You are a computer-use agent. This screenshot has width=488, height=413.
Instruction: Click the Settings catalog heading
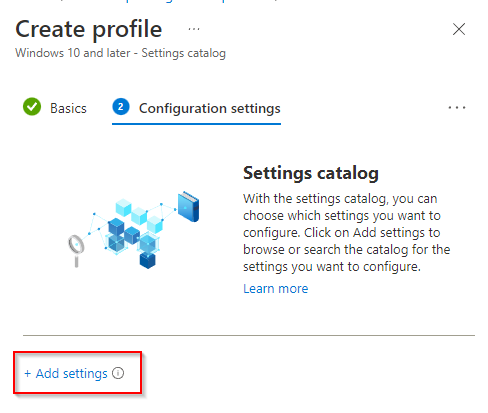coord(311,173)
